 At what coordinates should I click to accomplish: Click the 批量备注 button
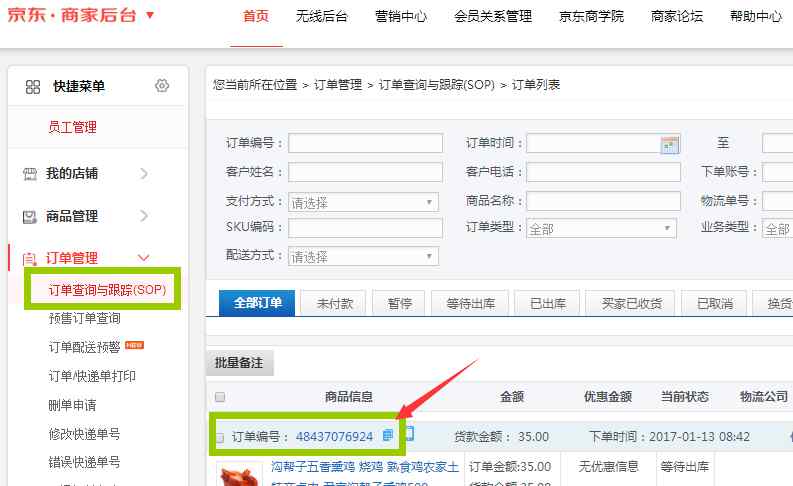coord(240,364)
